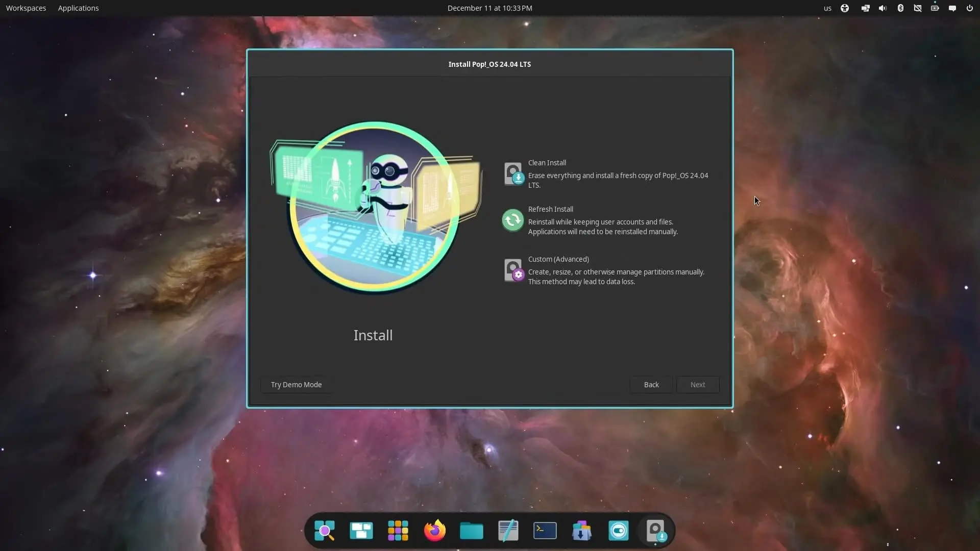Screen dimensions: 980x551
Task: Open the date and time calendar applet
Action: [490, 8]
